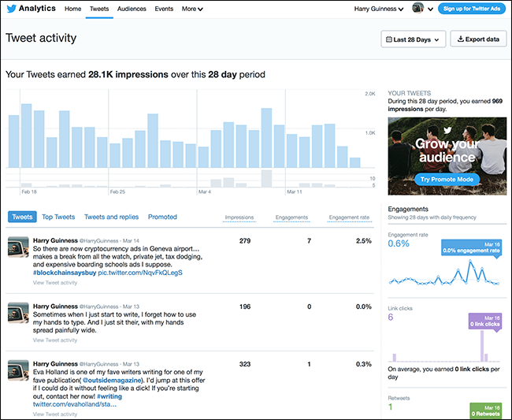Open the Events navigation item

click(164, 9)
